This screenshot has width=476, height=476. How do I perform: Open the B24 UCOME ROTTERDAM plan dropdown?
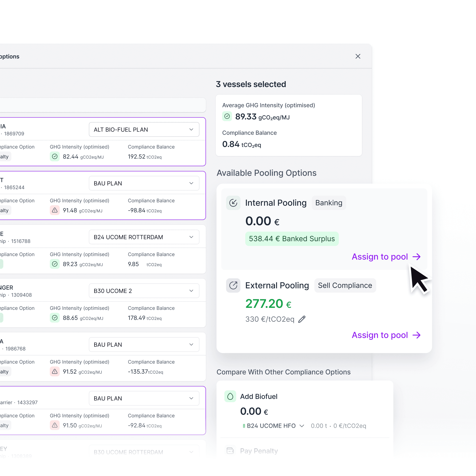click(144, 237)
